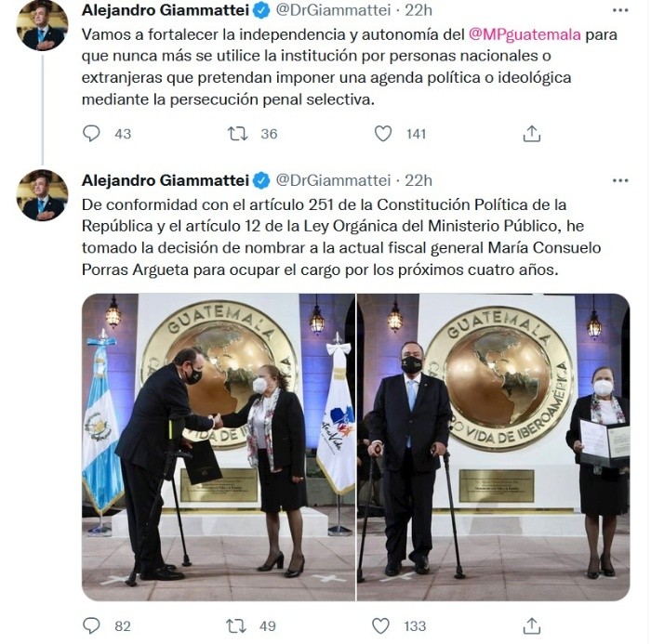Open the second tweet text about artículo 251
This screenshot has width=651, height=644.
[341, 237]
